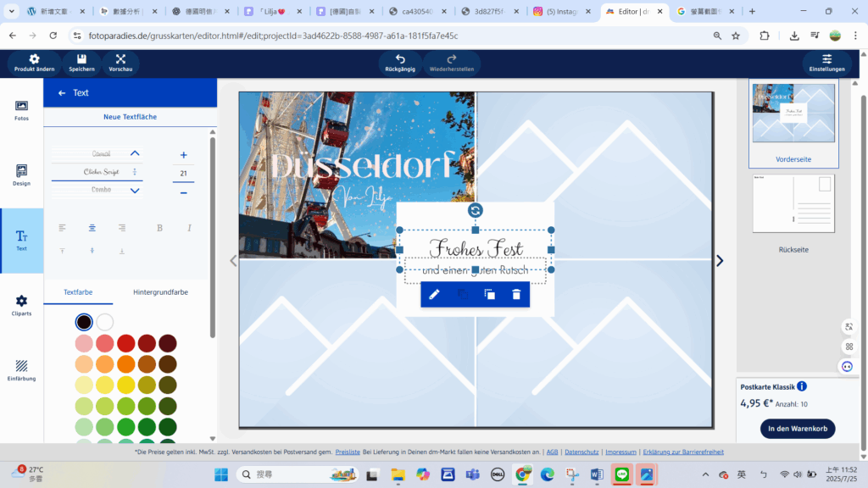Open the Cliparts panel in the sidebar

click(22, 305)
